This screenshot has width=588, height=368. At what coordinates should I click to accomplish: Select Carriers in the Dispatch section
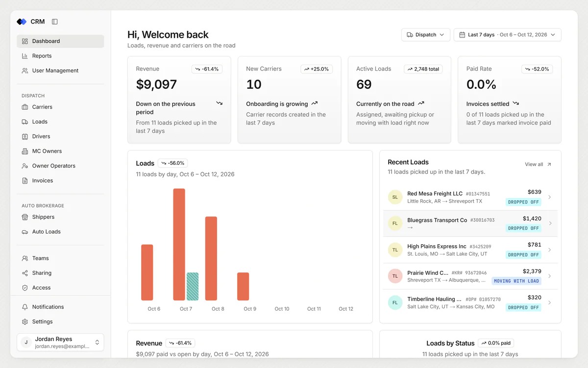60,107
